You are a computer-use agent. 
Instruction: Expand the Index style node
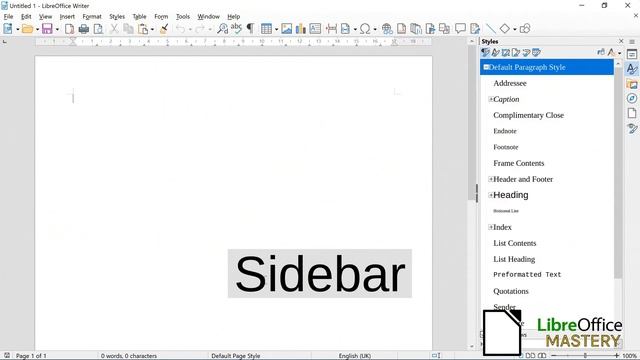click(x=491, y=227)
